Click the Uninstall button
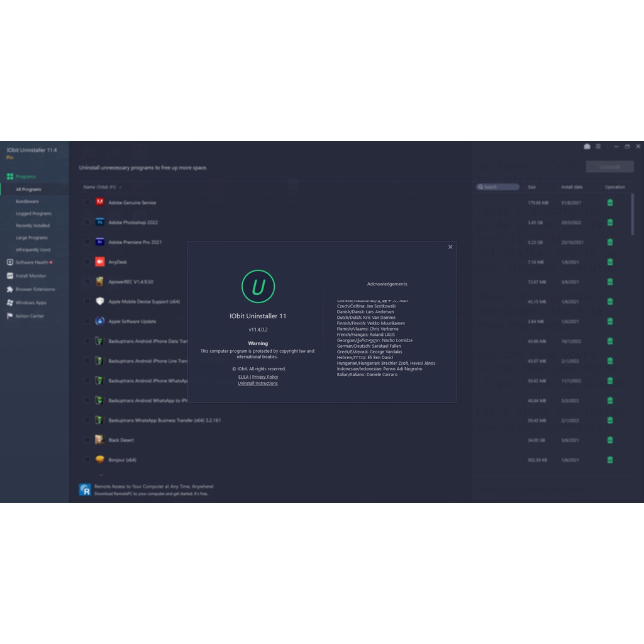The image size is (644, 644). tap(609, 167)
